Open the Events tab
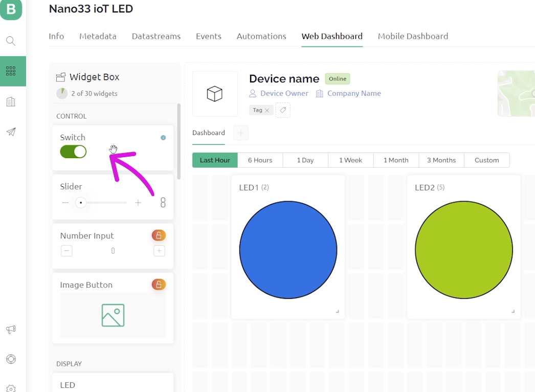The image size is (535, 392). pyautogui.click(x=209, y=36)
